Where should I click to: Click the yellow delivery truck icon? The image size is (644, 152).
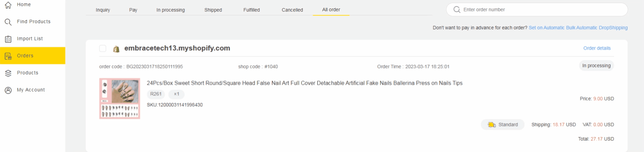pos(492,125)
